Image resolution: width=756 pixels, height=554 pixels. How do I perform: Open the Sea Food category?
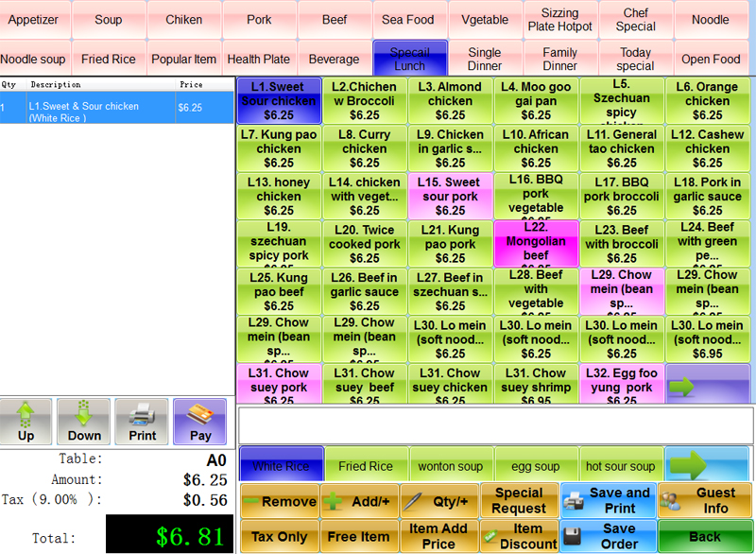408,20
